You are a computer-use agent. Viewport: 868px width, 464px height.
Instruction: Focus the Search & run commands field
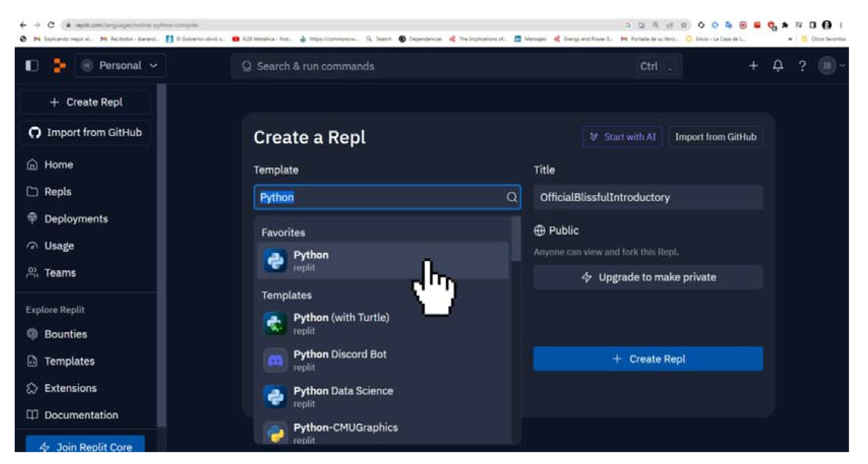pyautogui.click(x=456, y=66)
